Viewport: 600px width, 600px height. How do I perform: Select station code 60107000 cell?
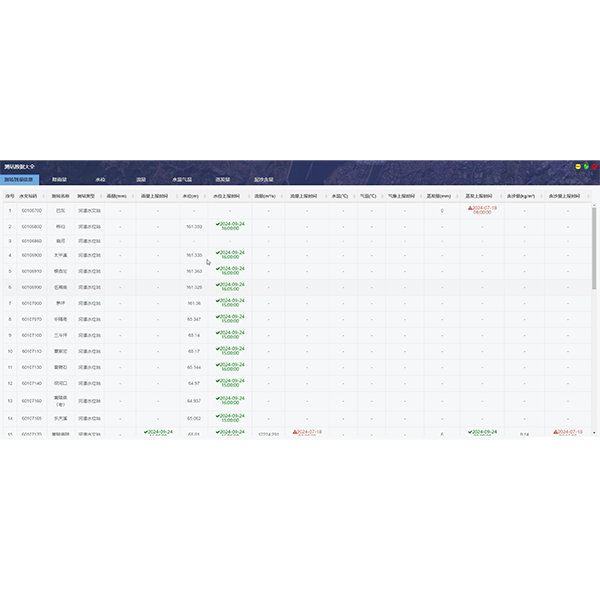(32, 303)
